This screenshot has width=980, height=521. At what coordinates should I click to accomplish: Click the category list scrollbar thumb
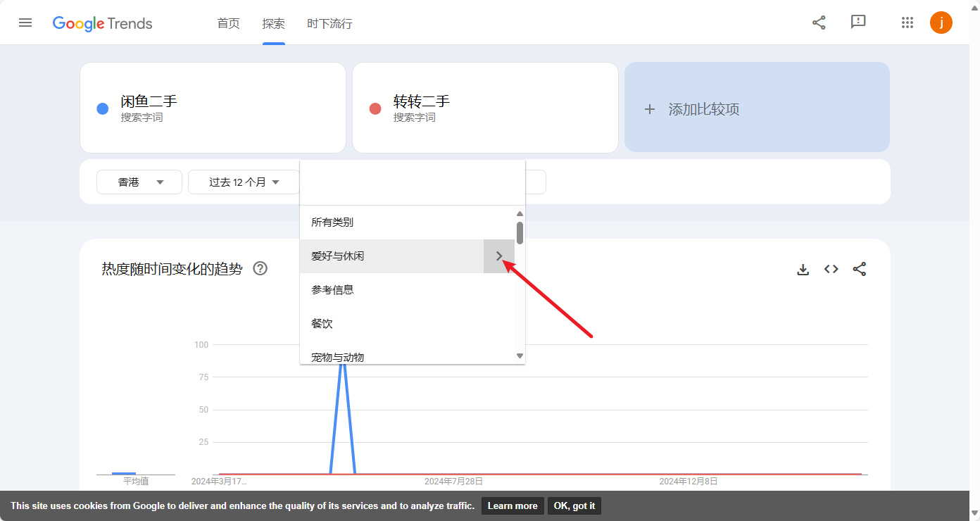tap(520, 233)
